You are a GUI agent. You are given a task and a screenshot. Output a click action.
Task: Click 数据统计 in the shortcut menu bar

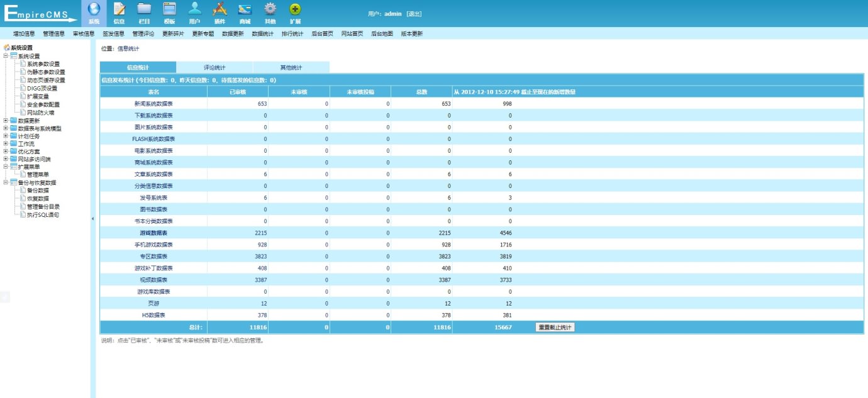[x=263, y=34]
